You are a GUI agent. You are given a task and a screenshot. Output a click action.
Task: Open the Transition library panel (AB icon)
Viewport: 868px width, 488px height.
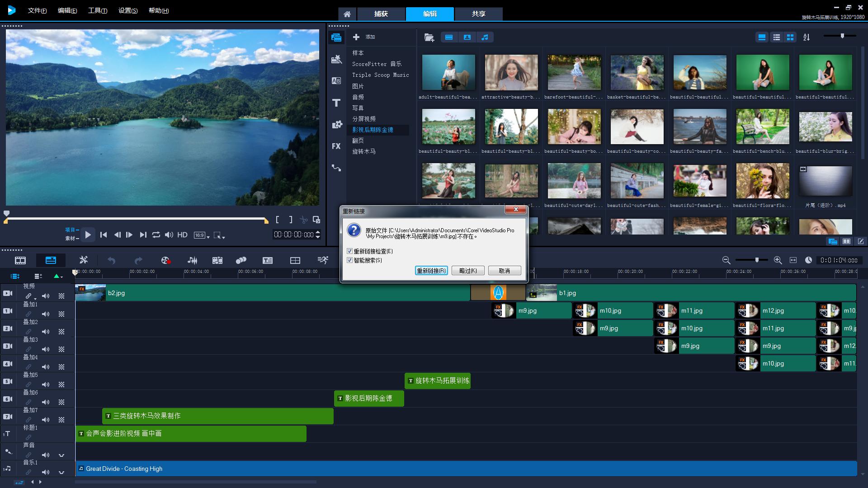(x=336, y=81)
